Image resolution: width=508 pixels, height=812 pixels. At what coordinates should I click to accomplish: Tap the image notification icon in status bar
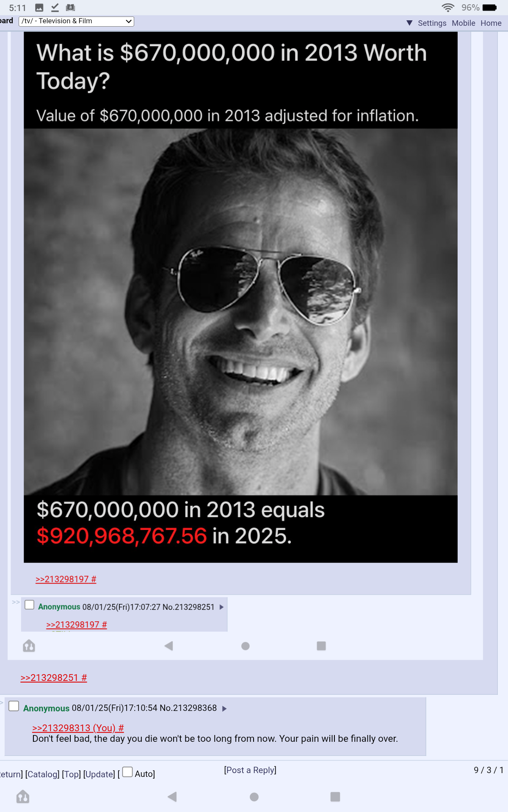coord(39,8)
